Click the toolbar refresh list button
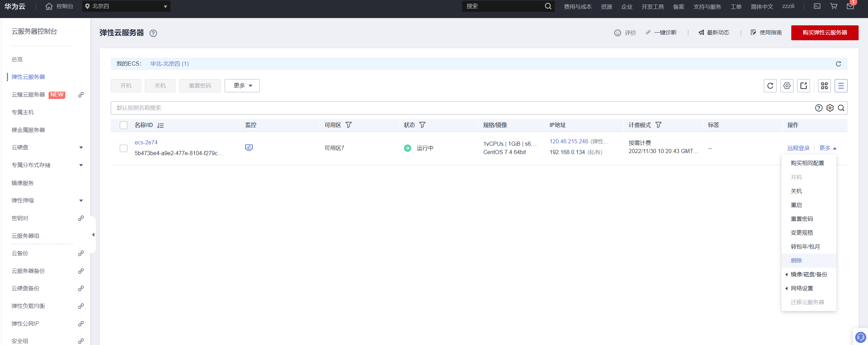 [x=770, y=86]
